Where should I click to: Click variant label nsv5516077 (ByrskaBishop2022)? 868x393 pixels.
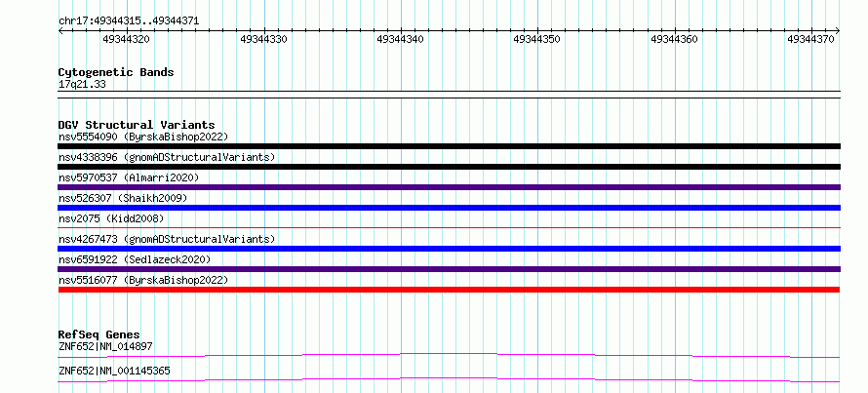[x=142, y=280]
